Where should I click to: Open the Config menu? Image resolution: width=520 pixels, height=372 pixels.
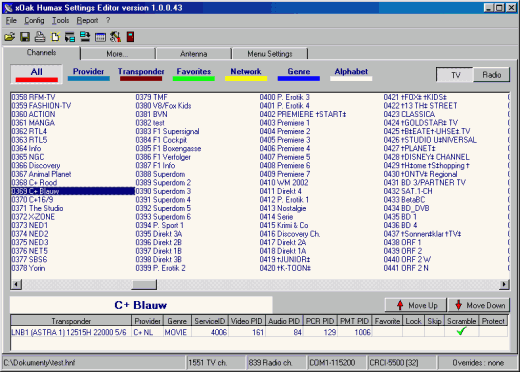34,21
